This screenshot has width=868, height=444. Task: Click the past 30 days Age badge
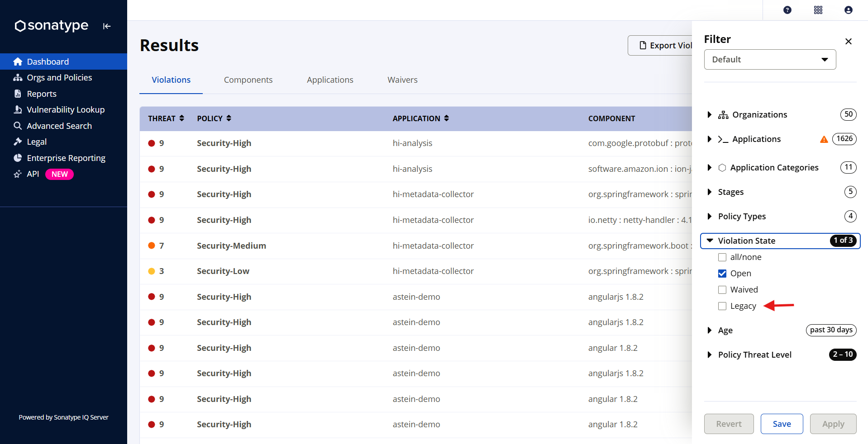(831, 330)
